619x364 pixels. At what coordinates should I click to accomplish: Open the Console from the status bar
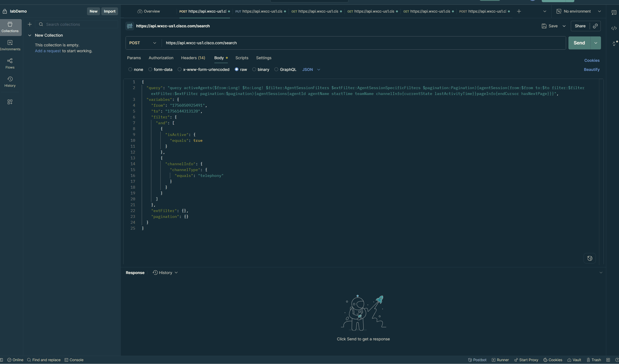pos(74,360)
